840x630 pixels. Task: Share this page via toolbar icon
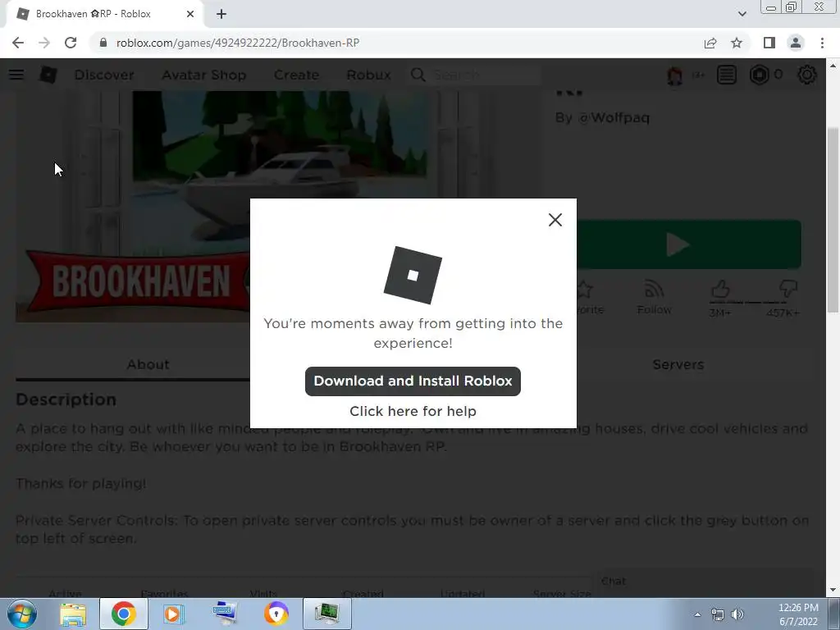(x=710, y=43)
